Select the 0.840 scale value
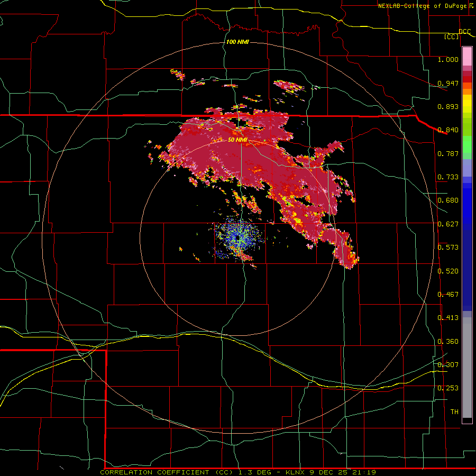The height and width of the screenshot is (476, 476). tap(448, 130)
